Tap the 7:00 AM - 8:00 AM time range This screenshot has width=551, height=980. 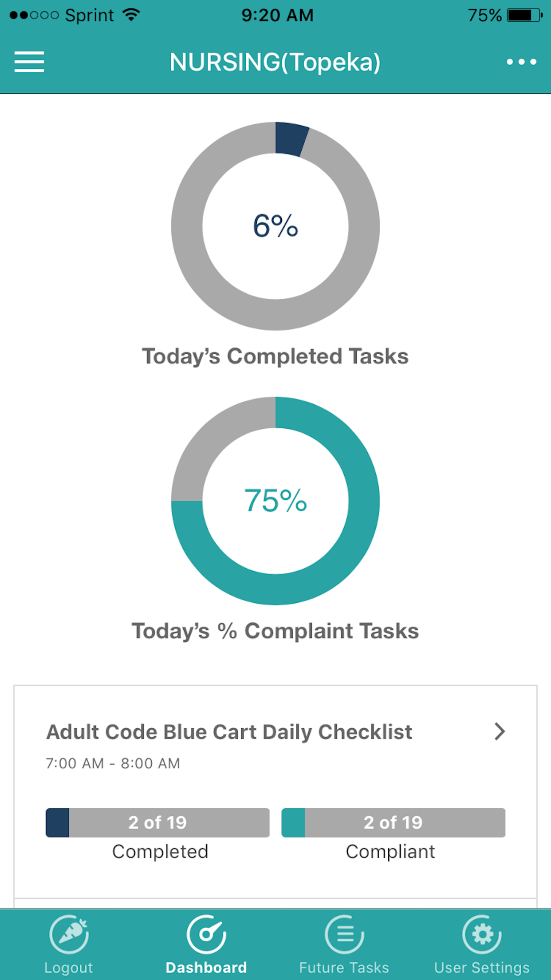(x=113, y=763)
